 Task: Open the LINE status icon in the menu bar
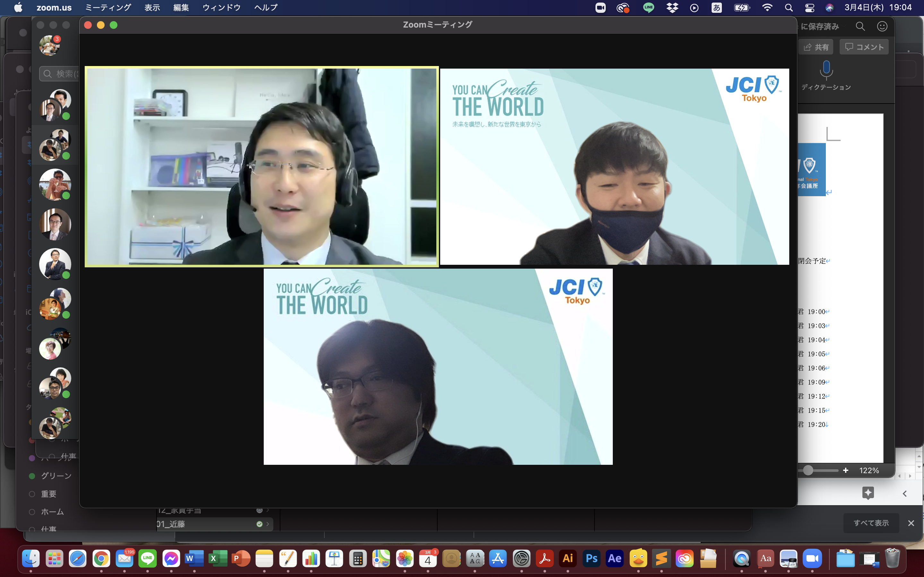(648, 8)
